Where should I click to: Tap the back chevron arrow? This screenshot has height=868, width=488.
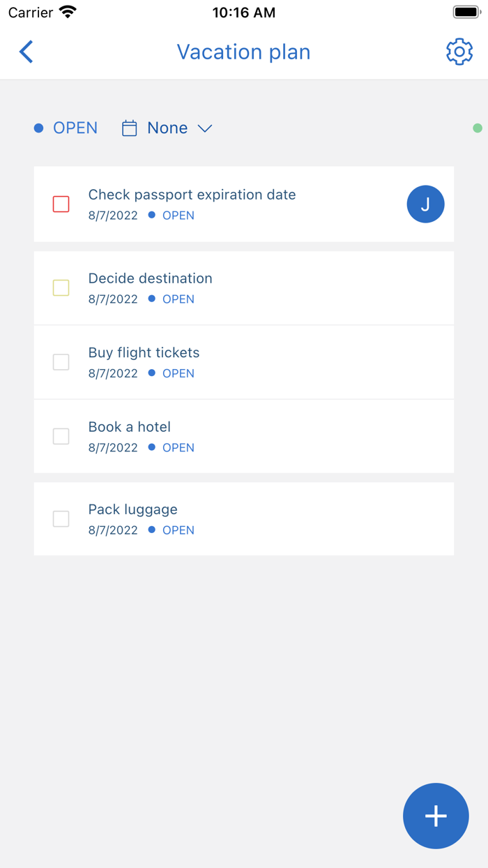point(26,52)
